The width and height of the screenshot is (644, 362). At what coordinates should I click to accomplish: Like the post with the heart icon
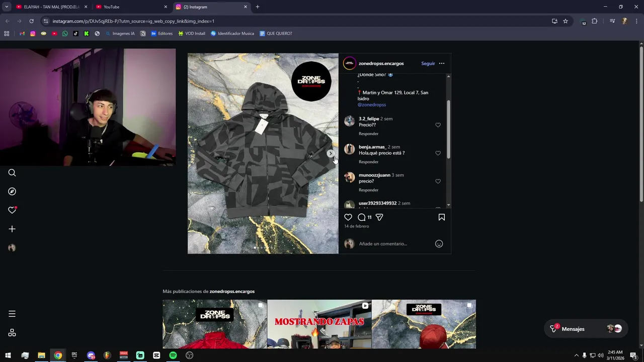click(348, 217)
